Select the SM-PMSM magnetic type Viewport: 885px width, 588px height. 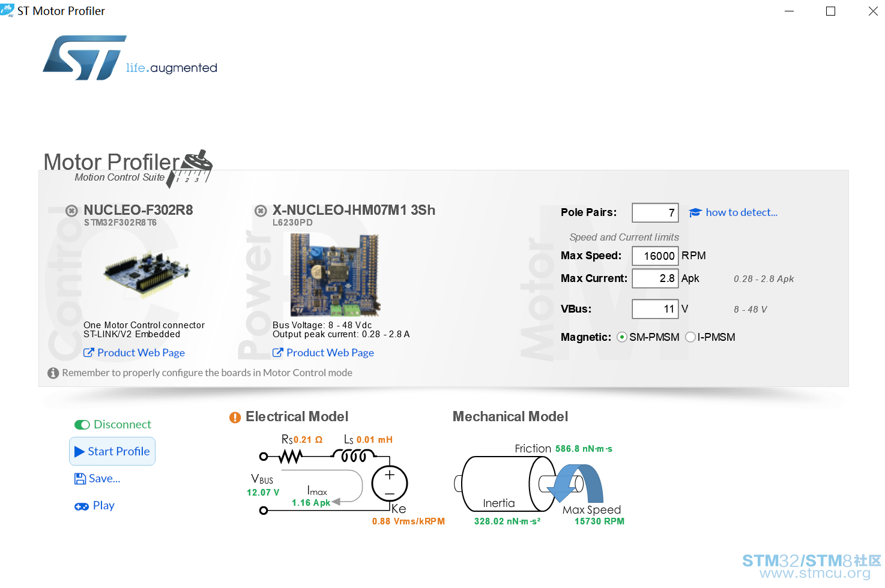click(x=622, y=337)
